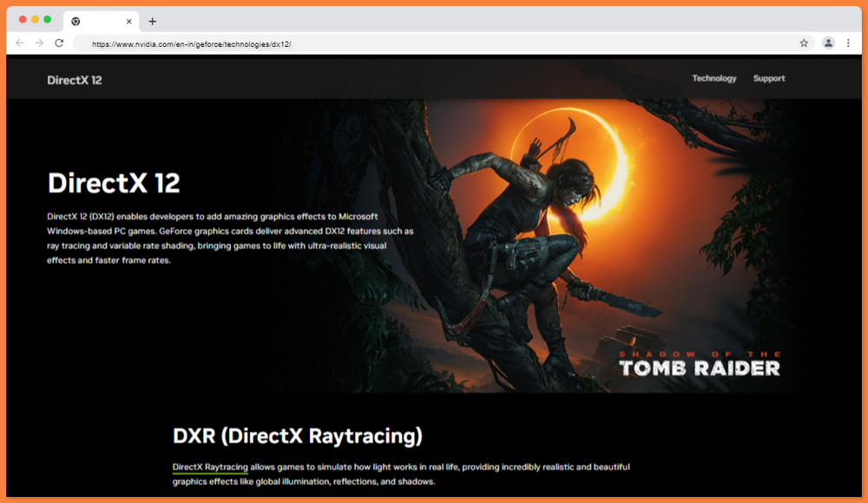
Task: Go back with the browser back arrow
Action: coord(20,42)
